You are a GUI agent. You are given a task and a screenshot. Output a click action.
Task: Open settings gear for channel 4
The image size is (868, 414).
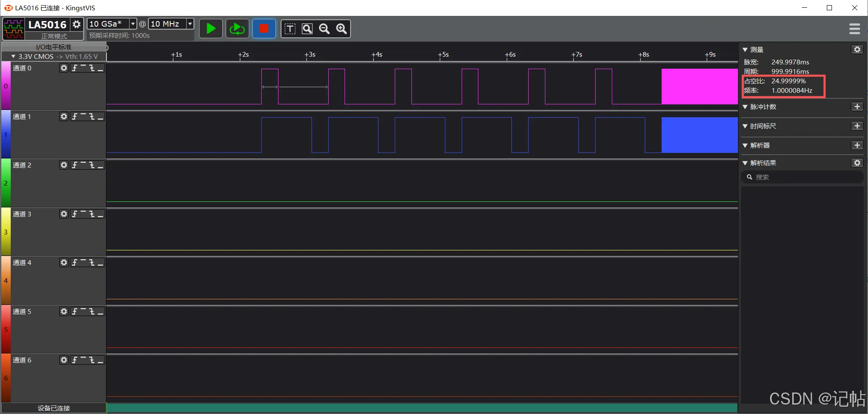(x=64, y=262)
